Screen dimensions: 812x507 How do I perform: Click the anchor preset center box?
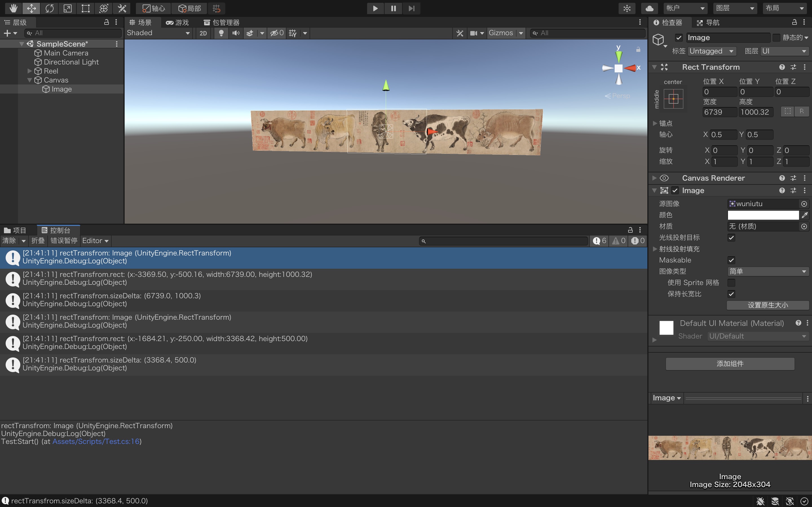click(x=673, y=99)
